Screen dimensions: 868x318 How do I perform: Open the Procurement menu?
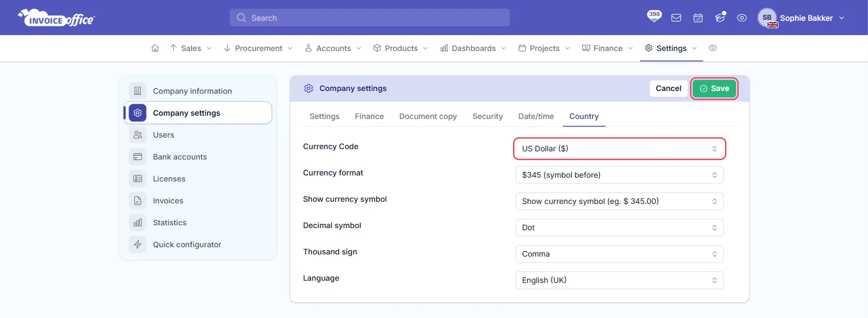258,48
